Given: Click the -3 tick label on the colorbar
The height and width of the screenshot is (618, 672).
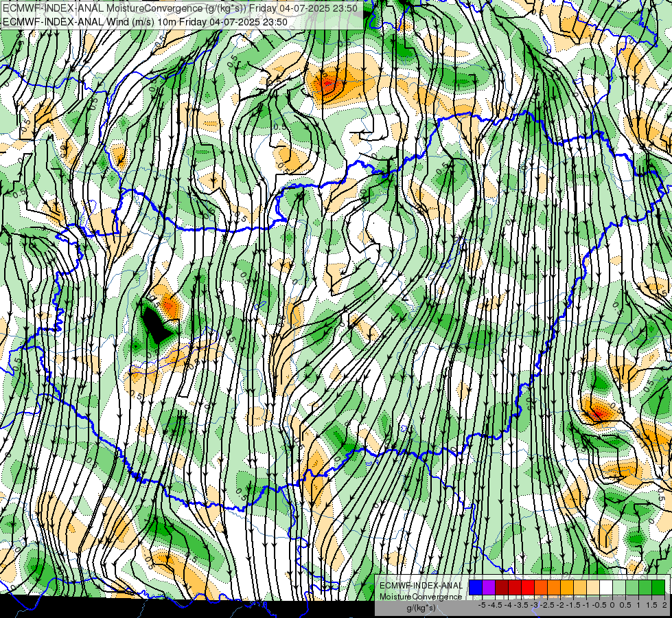Looking at the screenshot, I should 535,605.
